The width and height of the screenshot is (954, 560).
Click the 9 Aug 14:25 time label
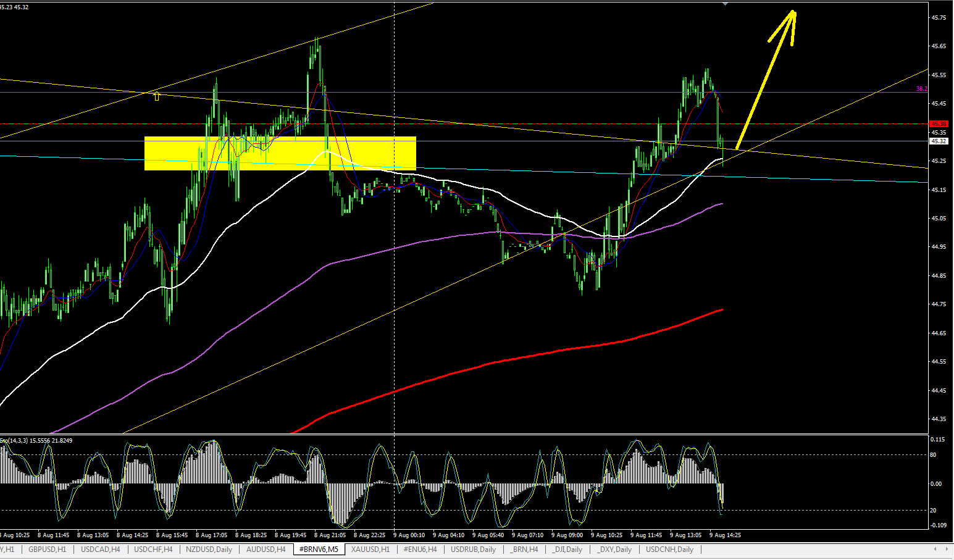click(x=725, y=535)
